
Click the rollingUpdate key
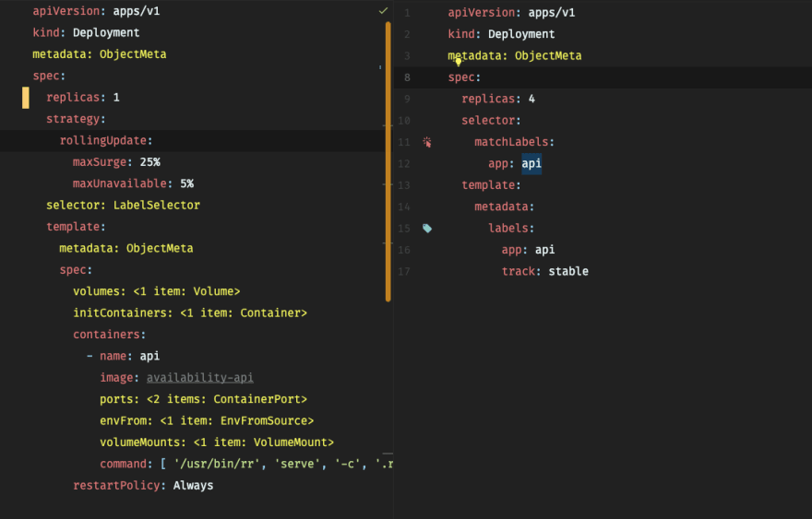(103, 141)
